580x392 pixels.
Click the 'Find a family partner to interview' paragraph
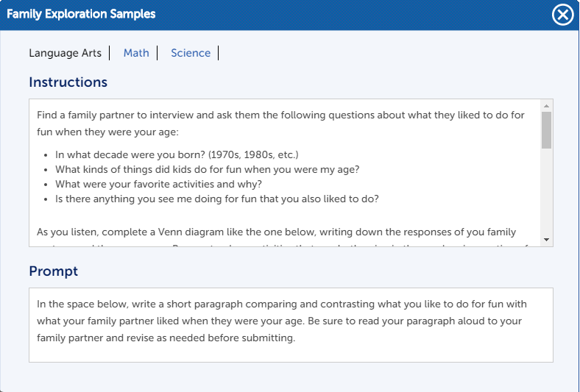point(280,124)
